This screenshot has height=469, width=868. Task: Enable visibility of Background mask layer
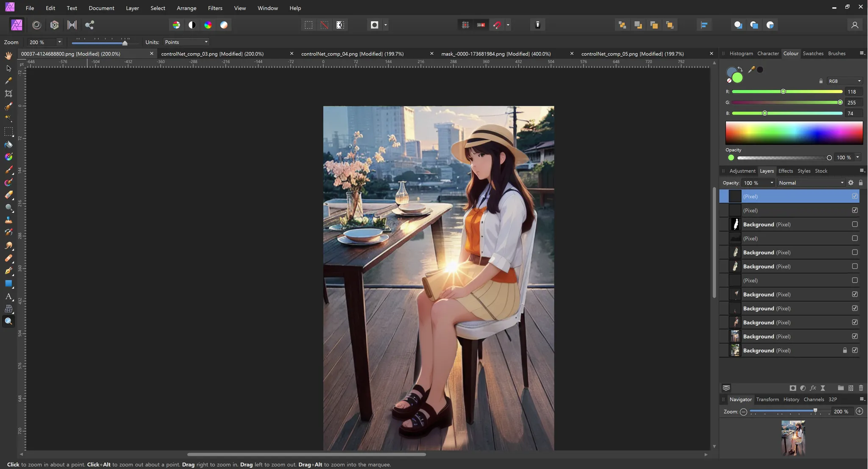[x=855, y=224]
